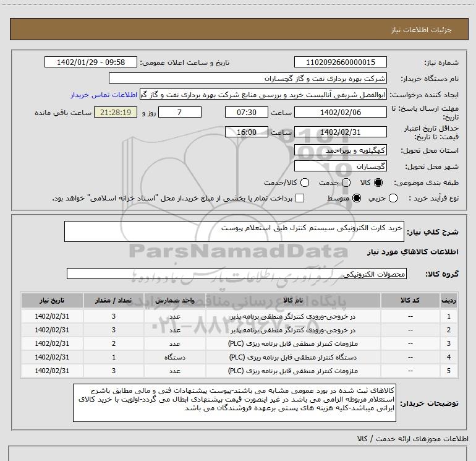Toggle the اسناد خزانه اسلامی payment checkbox
Screen dimensions: 476x461
click(x=300, y=198)
